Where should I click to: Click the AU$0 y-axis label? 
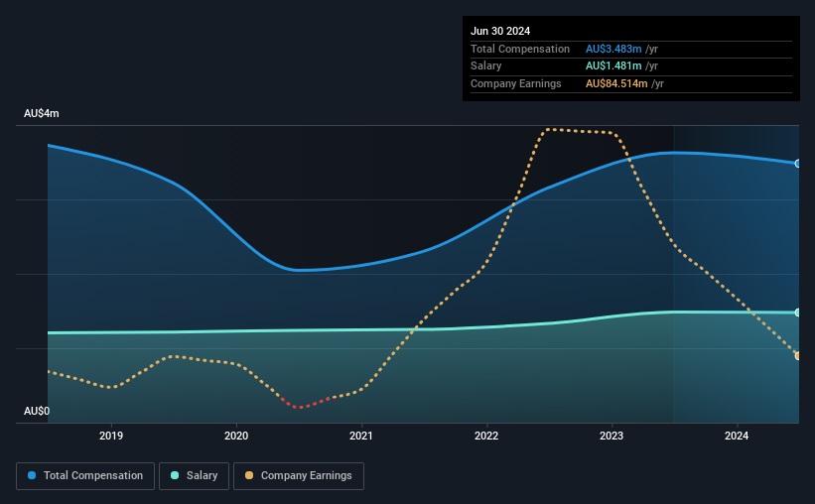pyautogui.click(x=37, y=411)
